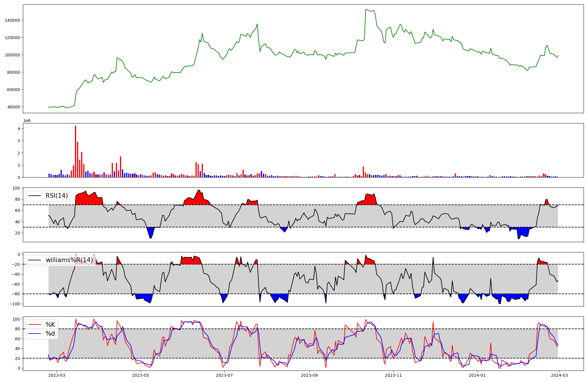Click the %d legend text

pos(50,334)
